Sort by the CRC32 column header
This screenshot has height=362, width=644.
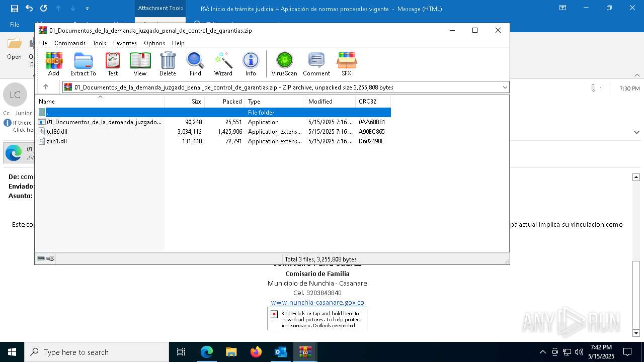point(373,102)
